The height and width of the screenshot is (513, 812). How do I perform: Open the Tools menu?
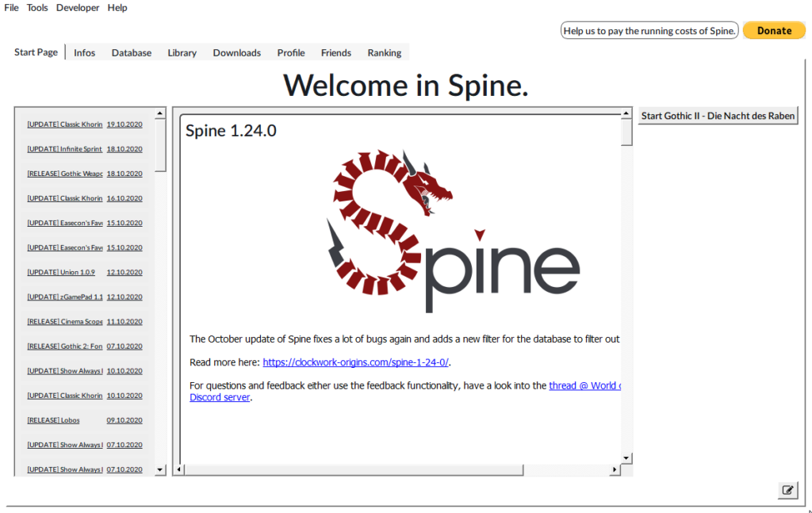[37, 8]
